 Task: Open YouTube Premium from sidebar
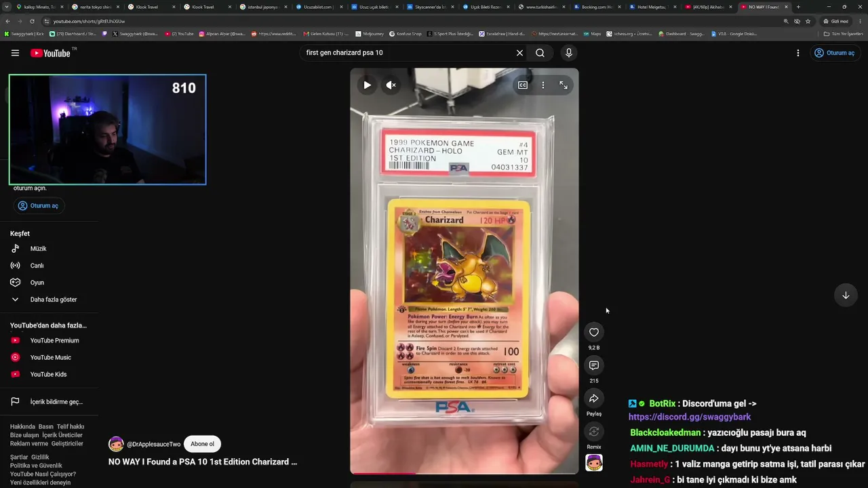(x=54, y=340)
